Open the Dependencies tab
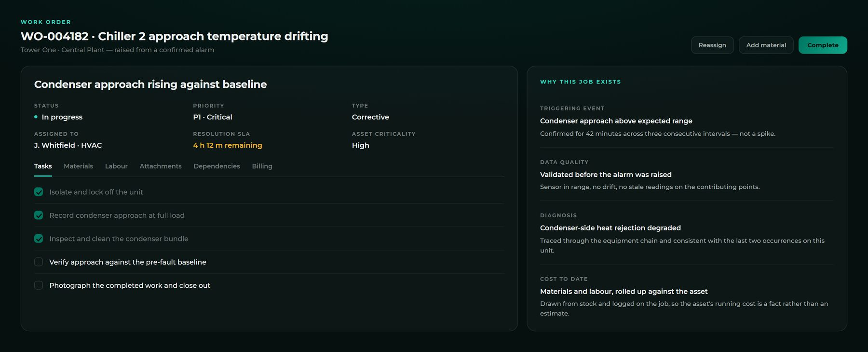 click(x=217, y=166)
